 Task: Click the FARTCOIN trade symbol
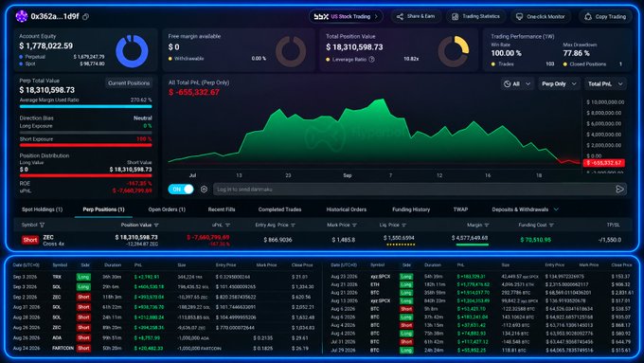click(63, 348)
